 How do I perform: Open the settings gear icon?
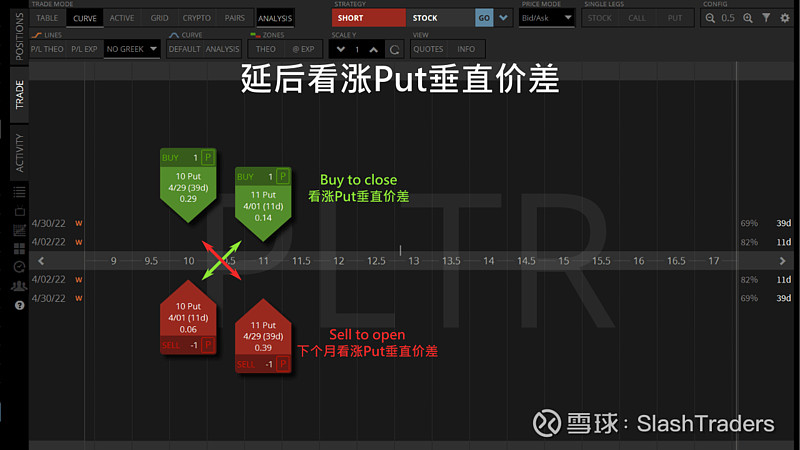785,18
